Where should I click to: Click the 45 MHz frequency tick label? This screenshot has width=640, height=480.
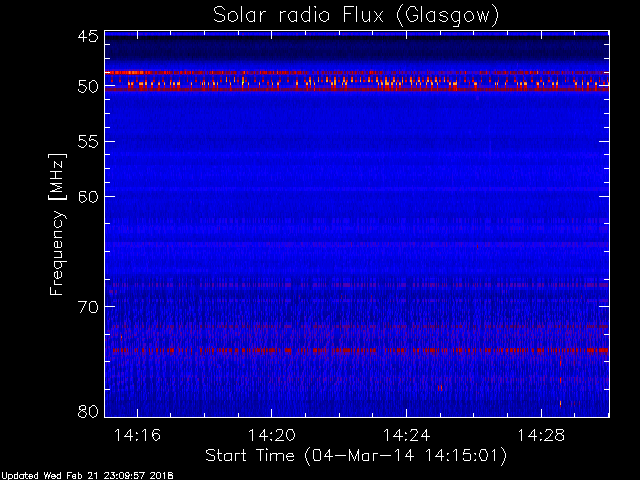pos(88,37)
